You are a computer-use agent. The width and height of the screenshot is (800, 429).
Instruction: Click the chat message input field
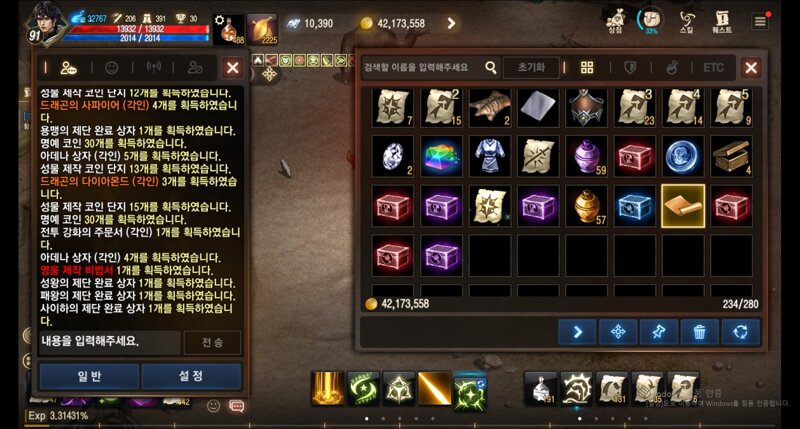110,342
